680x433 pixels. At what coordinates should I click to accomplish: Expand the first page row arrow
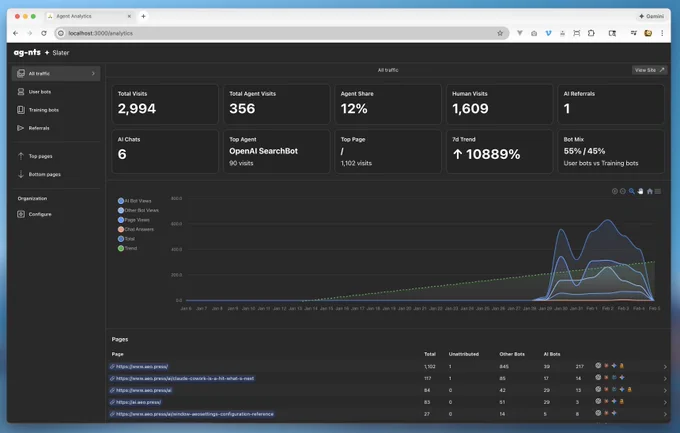coord(665,367)
